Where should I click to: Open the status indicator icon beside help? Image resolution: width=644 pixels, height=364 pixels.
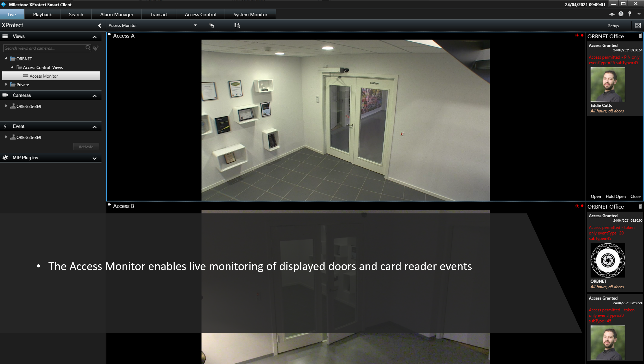click(x=612, y=14)
